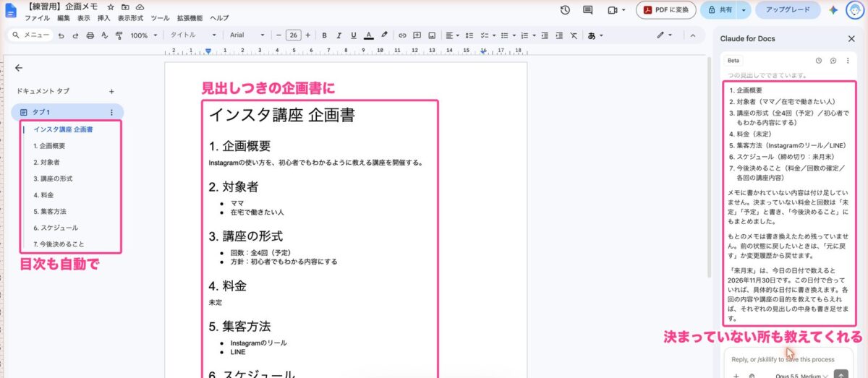Open the Arial font dropdown

pos(248,35)
